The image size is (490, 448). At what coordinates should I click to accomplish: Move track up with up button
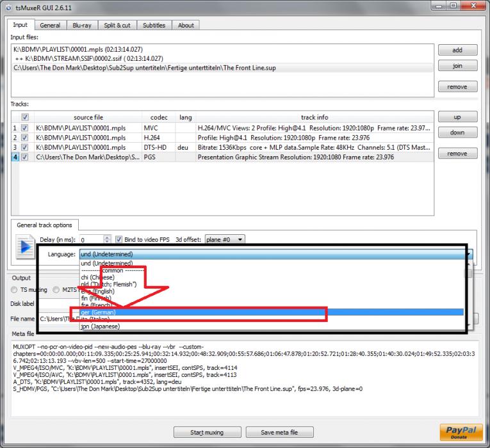click(457, 116)
